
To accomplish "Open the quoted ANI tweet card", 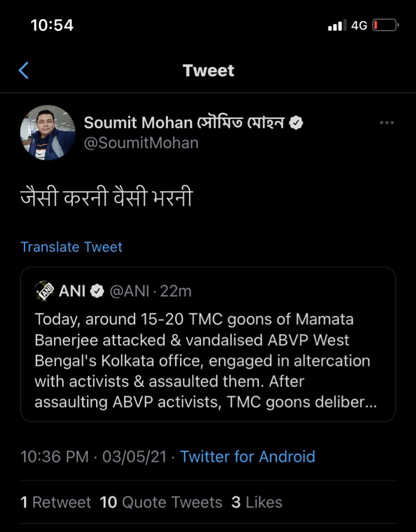I will click(208, 344).
